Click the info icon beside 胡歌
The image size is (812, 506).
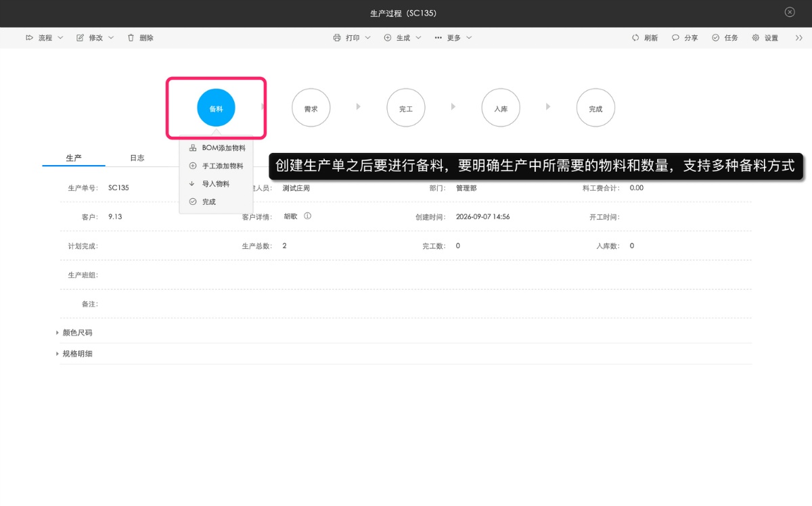pos(307,216)
